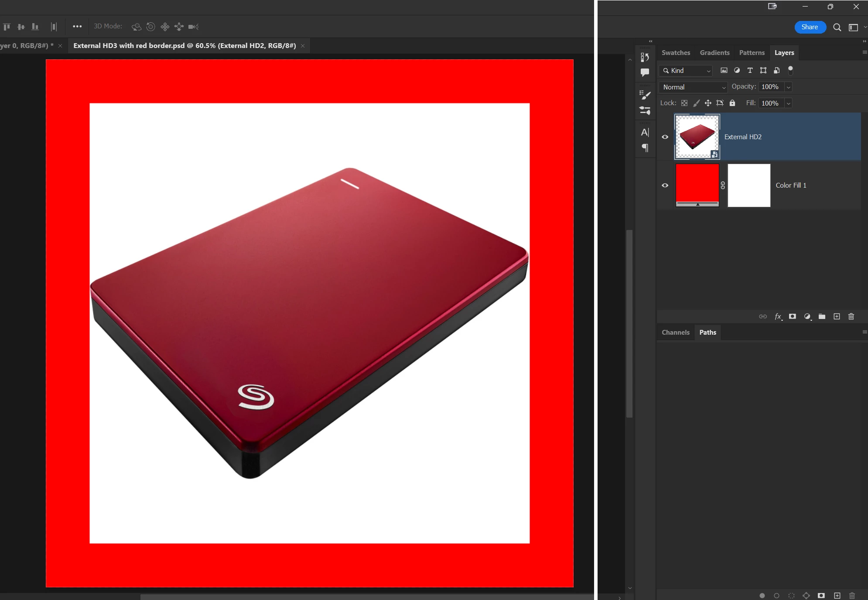
Task: Open the Search magnifier icon
Action: pyautogui.click(x=837, y=27)
